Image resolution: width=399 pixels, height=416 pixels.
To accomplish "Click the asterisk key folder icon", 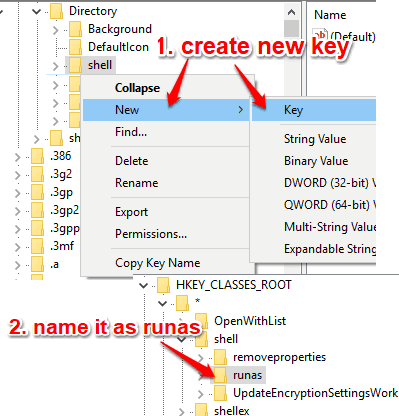I will tap(182, 303).
